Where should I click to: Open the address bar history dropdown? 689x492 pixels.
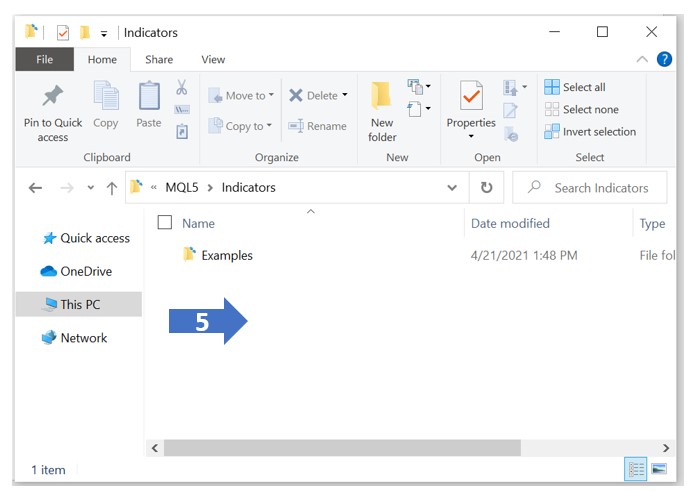coord(453,188)
